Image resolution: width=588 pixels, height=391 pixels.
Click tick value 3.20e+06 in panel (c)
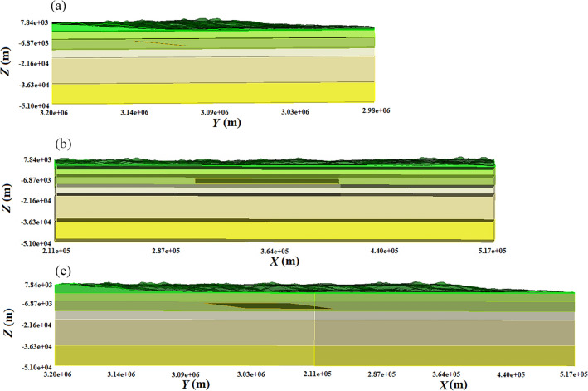coord(58,374)
